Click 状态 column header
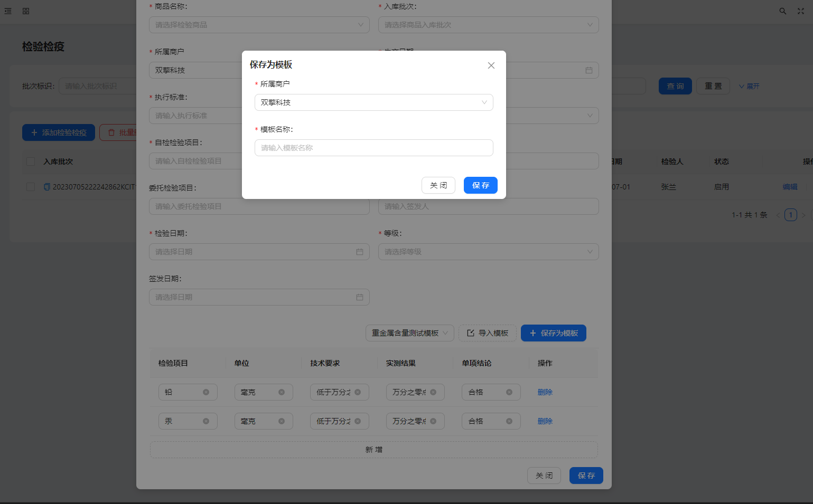Screen dimensions: 813x504 (x=722, y=161)
